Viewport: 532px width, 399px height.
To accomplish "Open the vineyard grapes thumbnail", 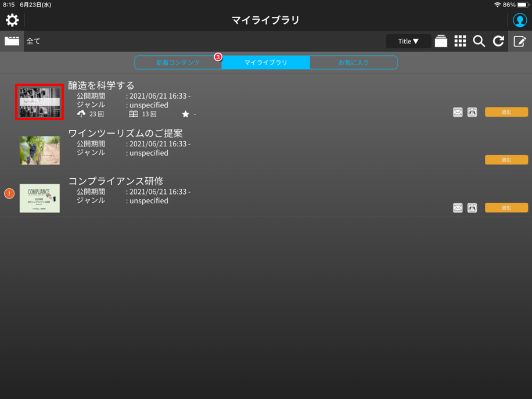I will (39, 150).
